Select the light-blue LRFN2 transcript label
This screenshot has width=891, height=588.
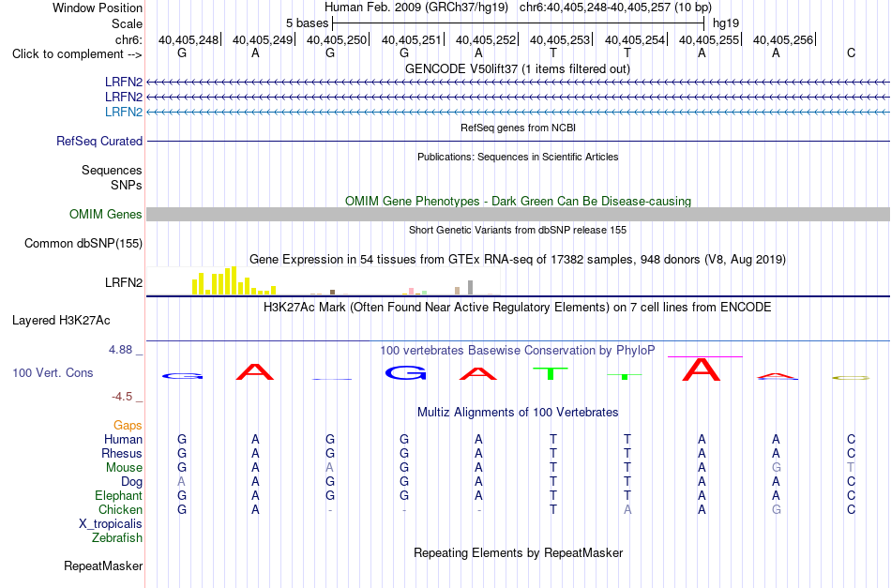[123, 112]
